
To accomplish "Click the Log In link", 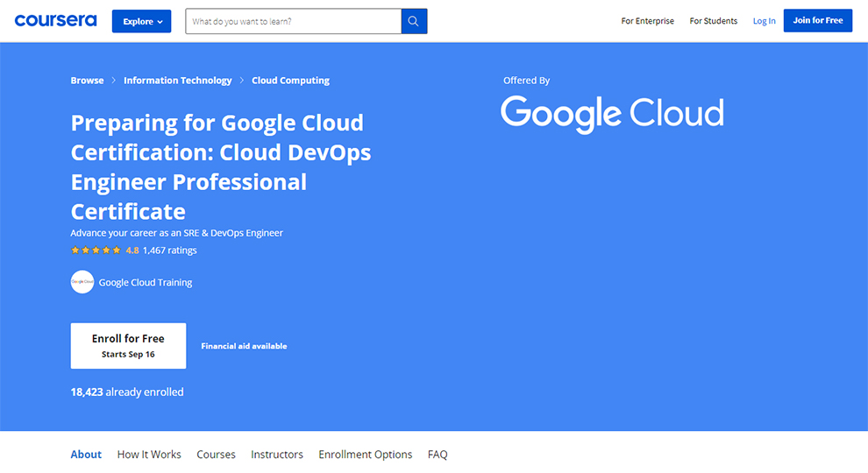I will [x=764, y=21].
